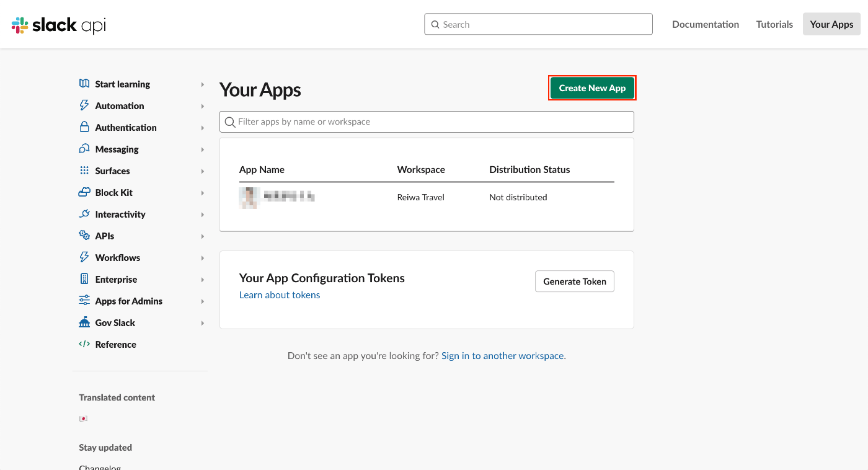Click the Messaging chat bubble icon
Viewport: 868px width, 470px height.
tap(84, 149)
